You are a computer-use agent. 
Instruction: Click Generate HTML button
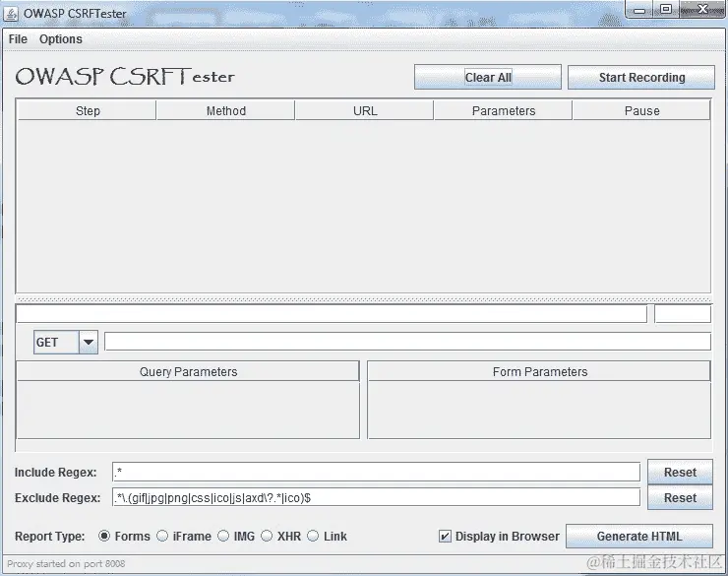639,536
